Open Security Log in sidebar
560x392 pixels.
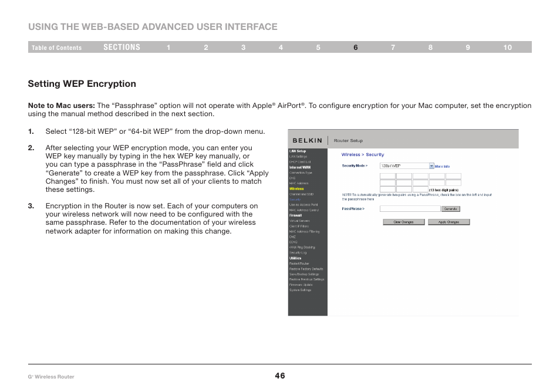(x=298, y=253)
